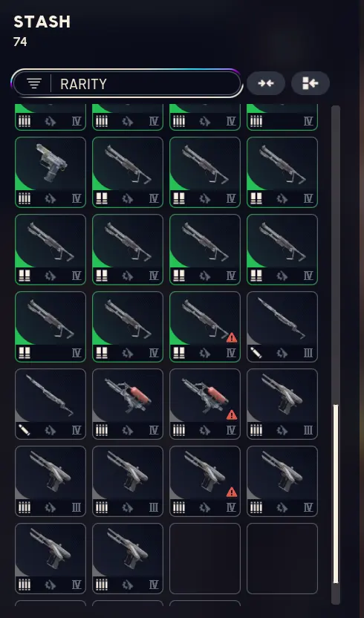This screenshot has height=618, width=364.
Task: Click the tier IV badge on the green pistol
Action: [x=77, y=198]
